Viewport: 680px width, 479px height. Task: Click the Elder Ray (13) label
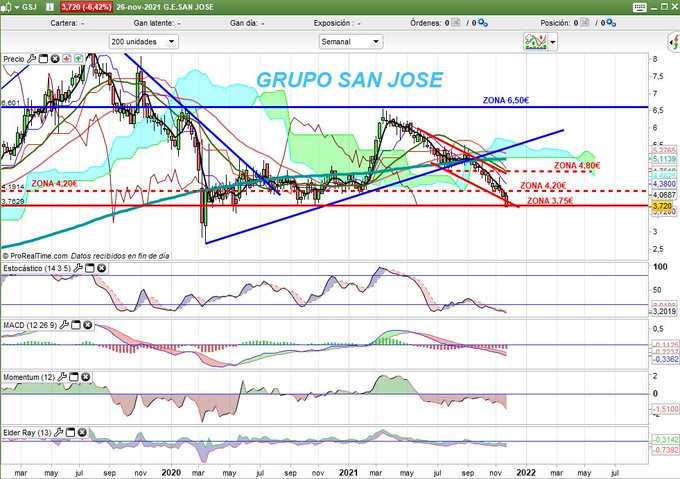(27, 433)
